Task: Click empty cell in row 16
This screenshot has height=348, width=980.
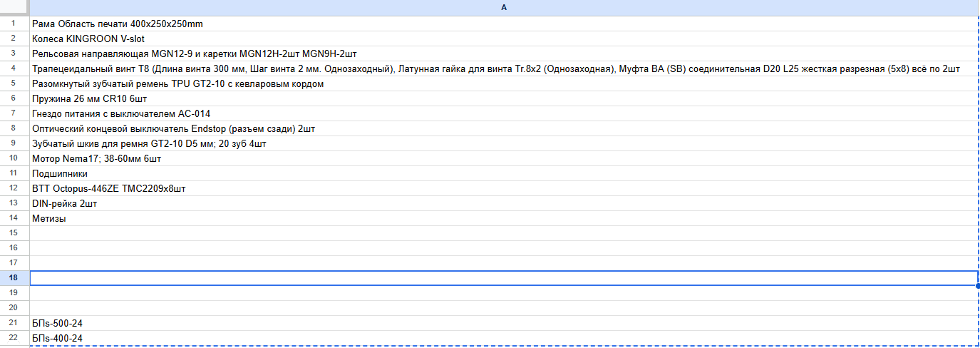Action: coord(503,248)
